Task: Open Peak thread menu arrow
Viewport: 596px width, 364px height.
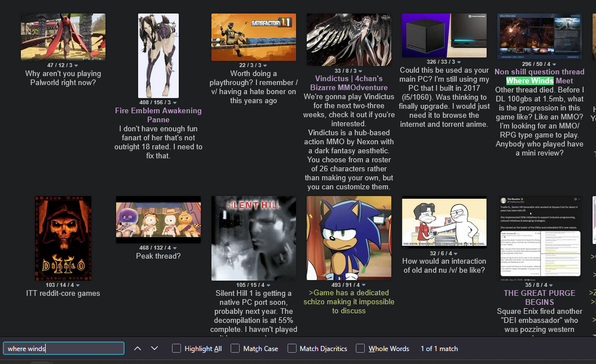Action: click(175, 248)
